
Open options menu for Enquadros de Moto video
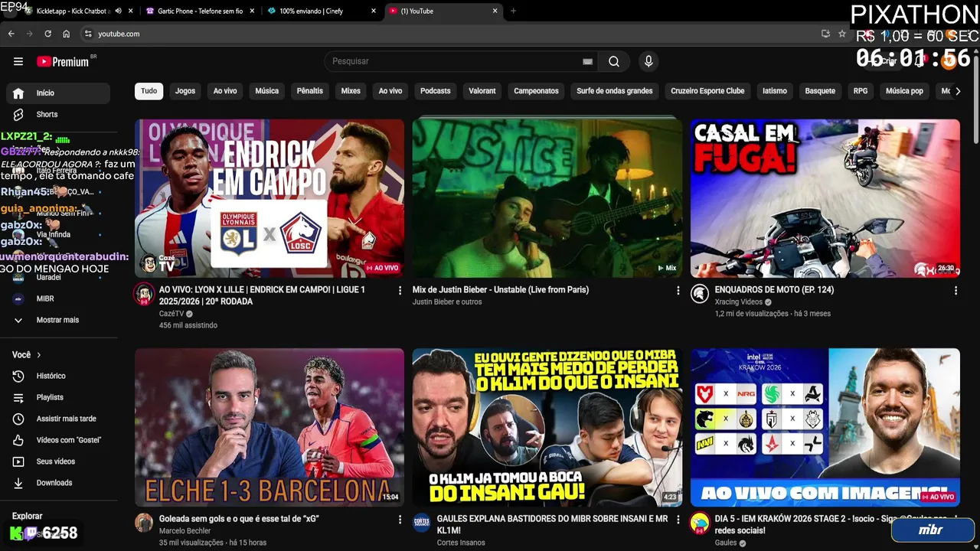pos(955,291)
